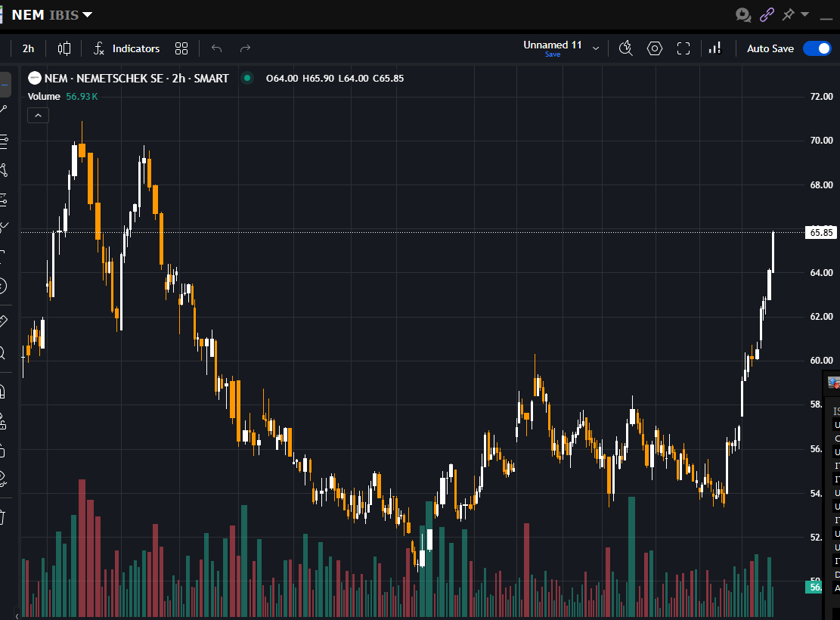
Task: Enter fullscreen mode
Action: click(x=683, y=48)
